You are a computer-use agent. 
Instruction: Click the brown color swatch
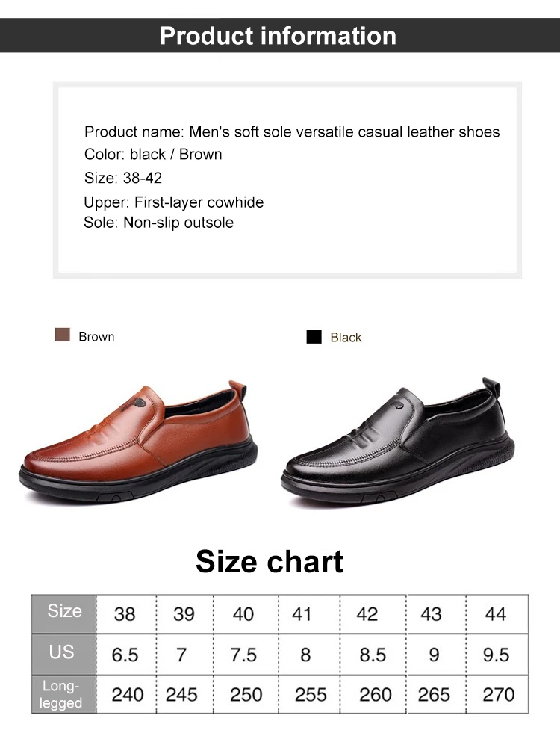pos(62,335)
